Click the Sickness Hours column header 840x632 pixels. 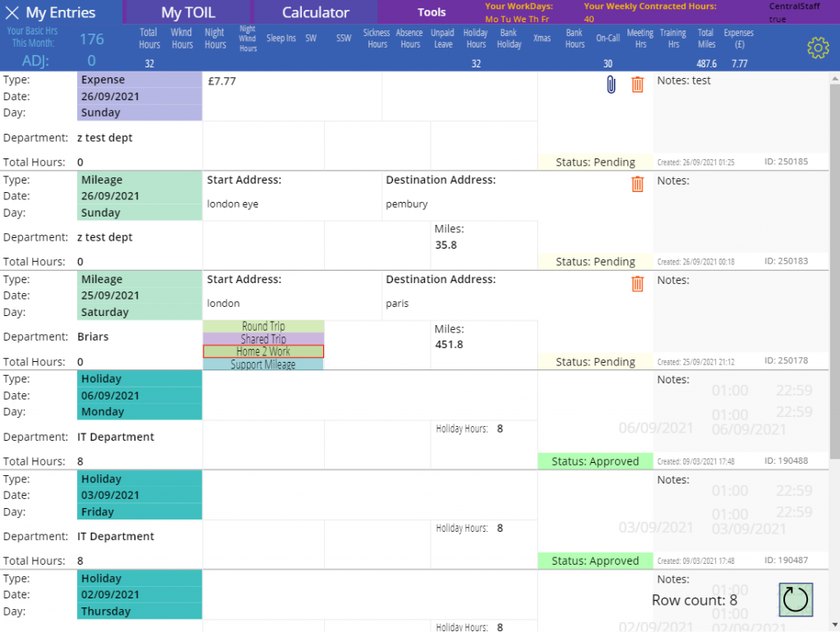[x=377, y=39]
